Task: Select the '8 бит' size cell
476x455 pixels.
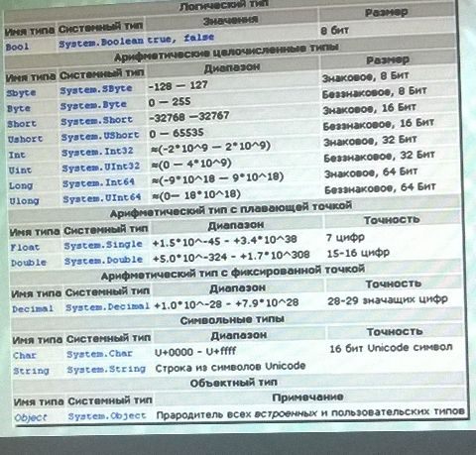Action: [x=334, y=31]
